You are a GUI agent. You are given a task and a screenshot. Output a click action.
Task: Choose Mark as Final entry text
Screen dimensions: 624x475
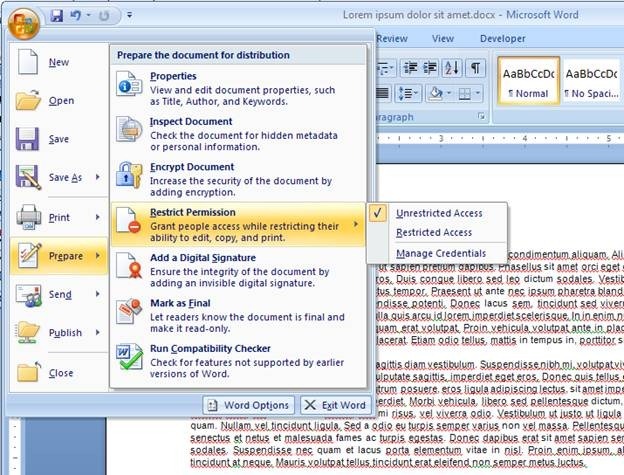180,303
